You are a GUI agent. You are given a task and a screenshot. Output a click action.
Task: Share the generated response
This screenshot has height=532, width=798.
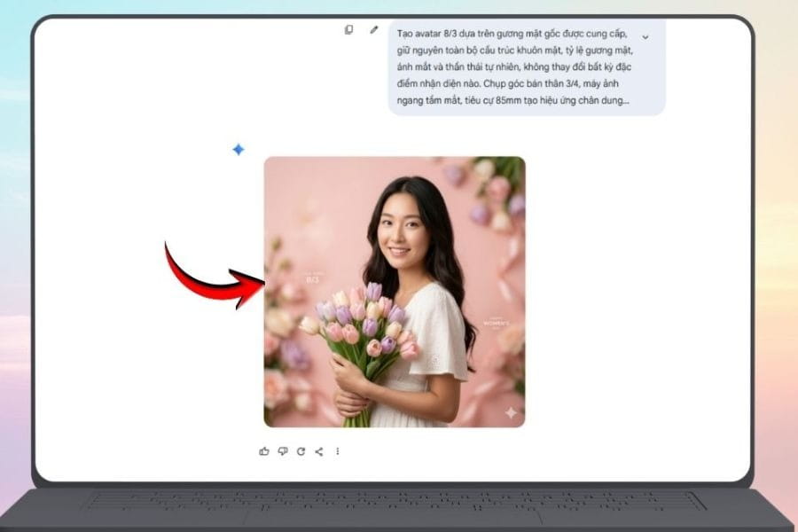(x=319, y=451)
